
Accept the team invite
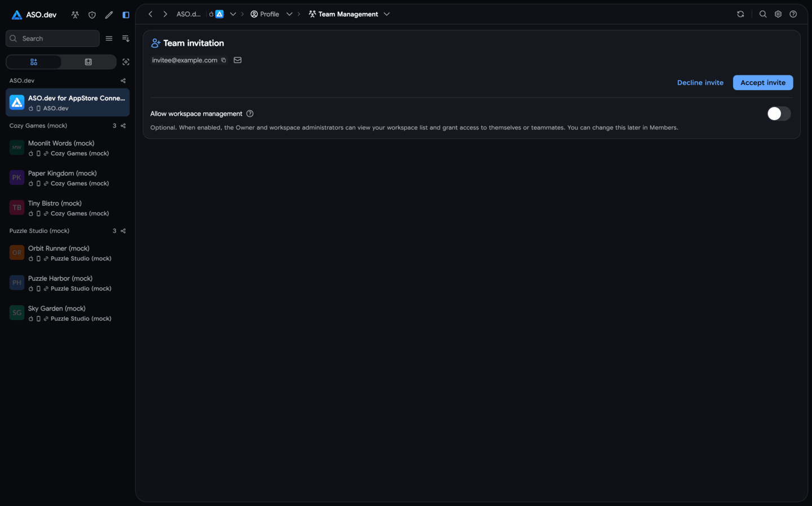[763, 83]
